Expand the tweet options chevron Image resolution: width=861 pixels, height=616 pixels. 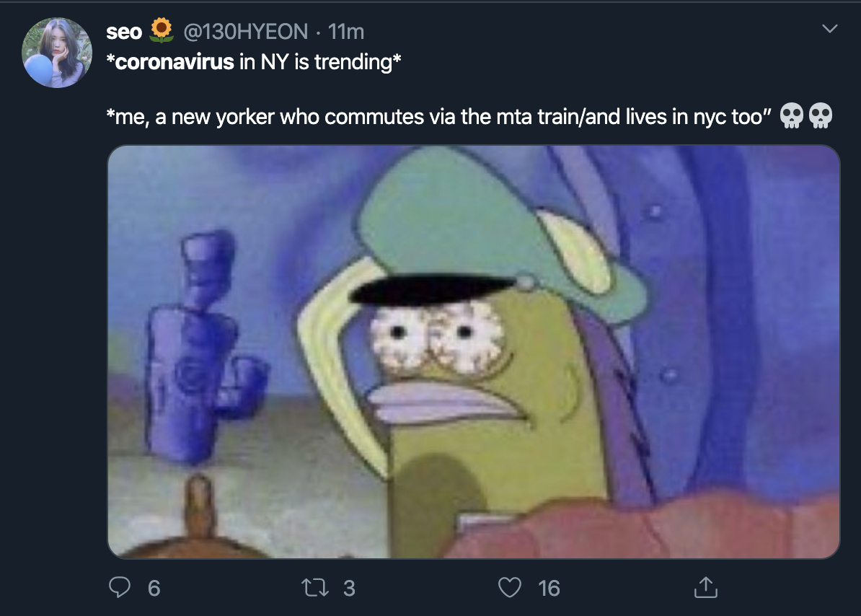coord(830,29)
